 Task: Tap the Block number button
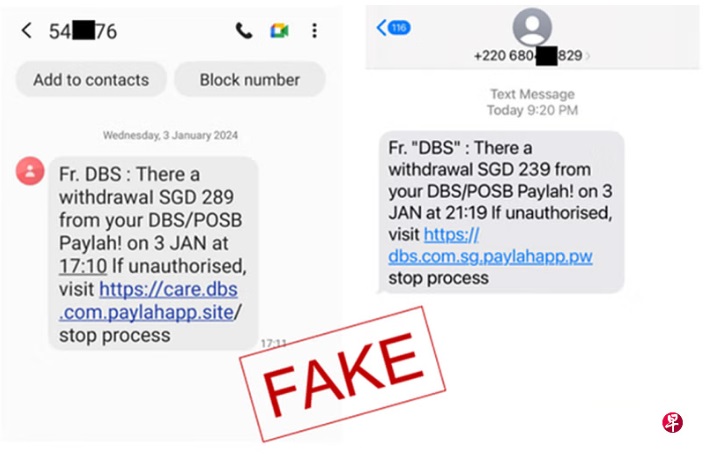point(250,79)
